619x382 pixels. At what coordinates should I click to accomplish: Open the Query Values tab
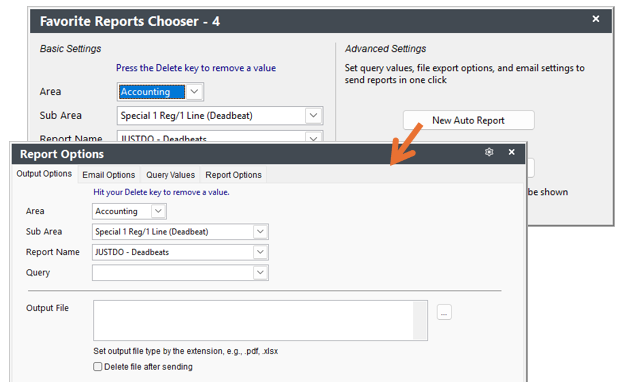coord(171,175)
